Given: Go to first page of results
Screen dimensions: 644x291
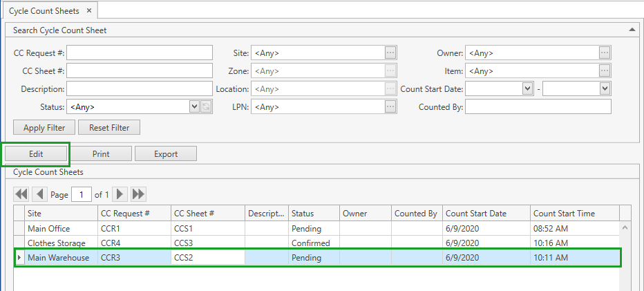Looking at the screenshot, I should 21,194.
